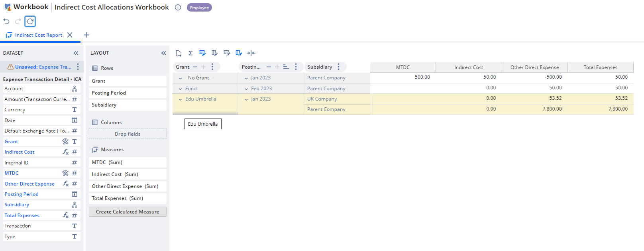Select Total Expenses (Sum) measure
This screenshot has width=644, height=251.
[x=128, y=198]
